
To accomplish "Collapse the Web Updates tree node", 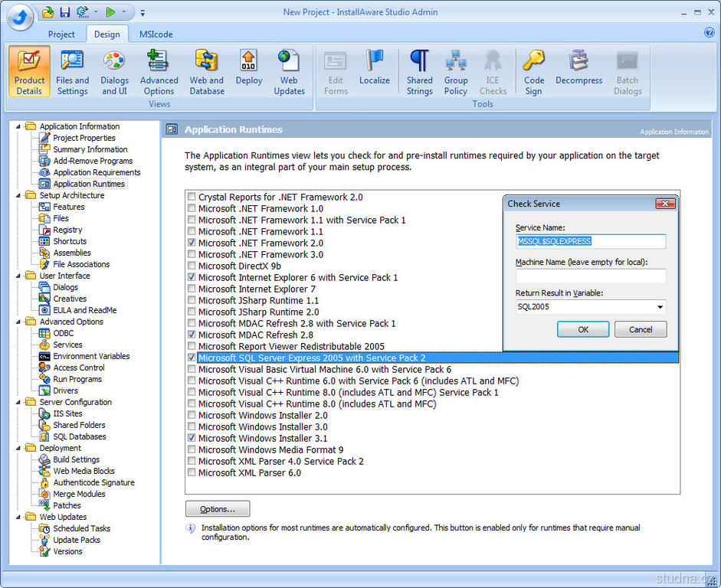I will [x=18, y=517].
